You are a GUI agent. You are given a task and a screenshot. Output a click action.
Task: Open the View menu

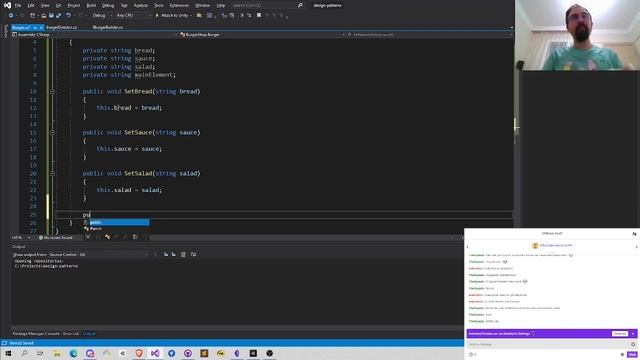pos(45,5)
